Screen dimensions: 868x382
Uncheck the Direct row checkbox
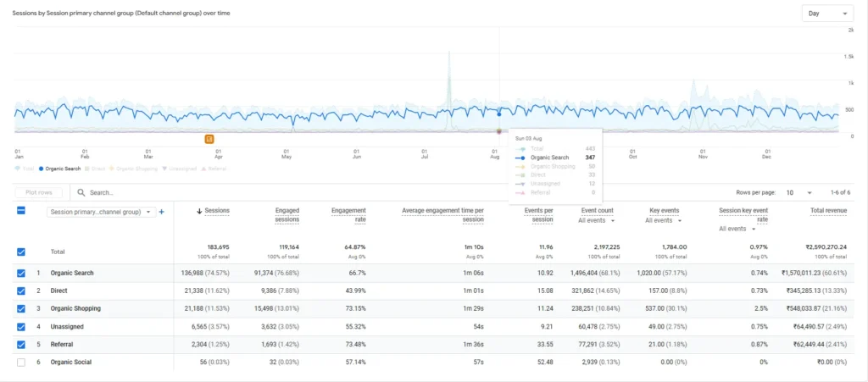21,291
